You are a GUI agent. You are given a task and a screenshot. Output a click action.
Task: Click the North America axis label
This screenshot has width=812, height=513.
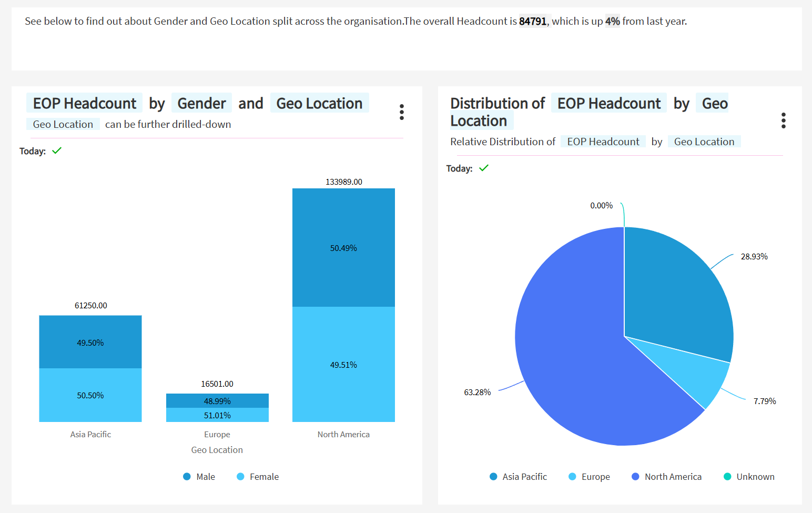(x=343, y=434)
